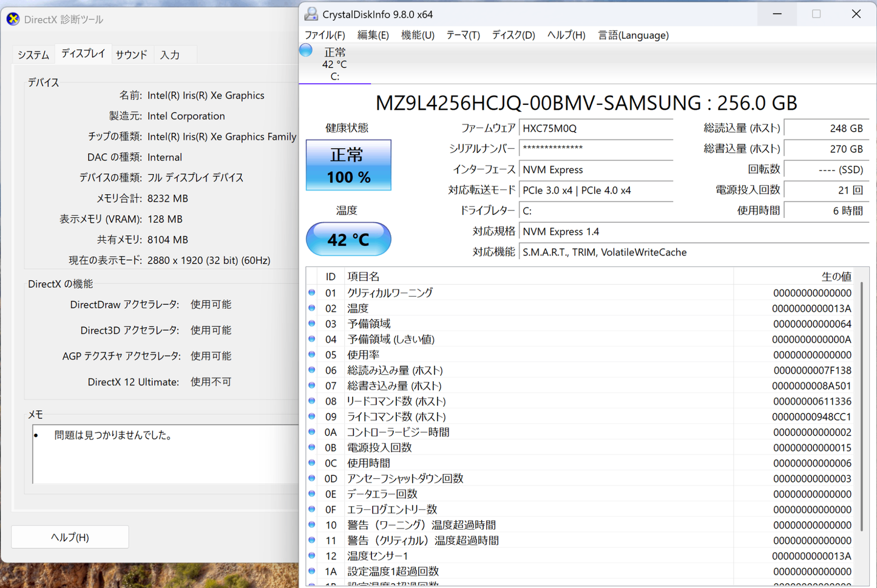877x588 pixels.
Task: Click the メモリ合計 value 8232 MB
Action: 168,198
